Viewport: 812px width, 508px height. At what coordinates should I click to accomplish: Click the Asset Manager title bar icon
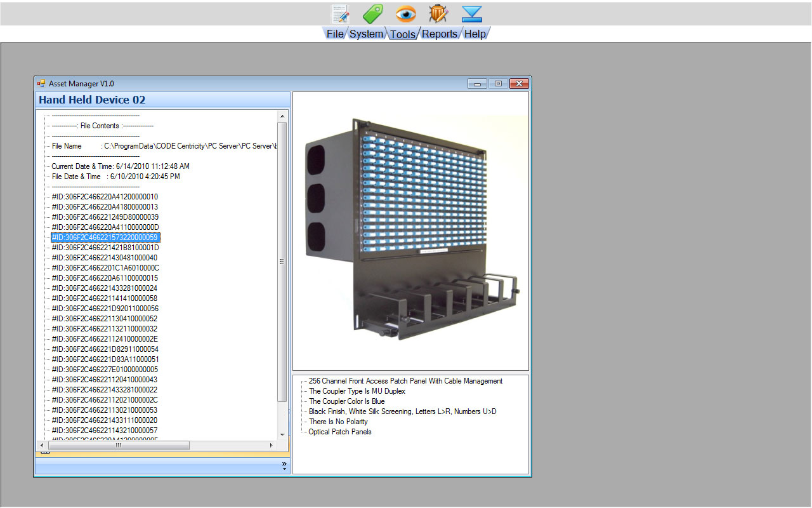[x=41, y=83]
